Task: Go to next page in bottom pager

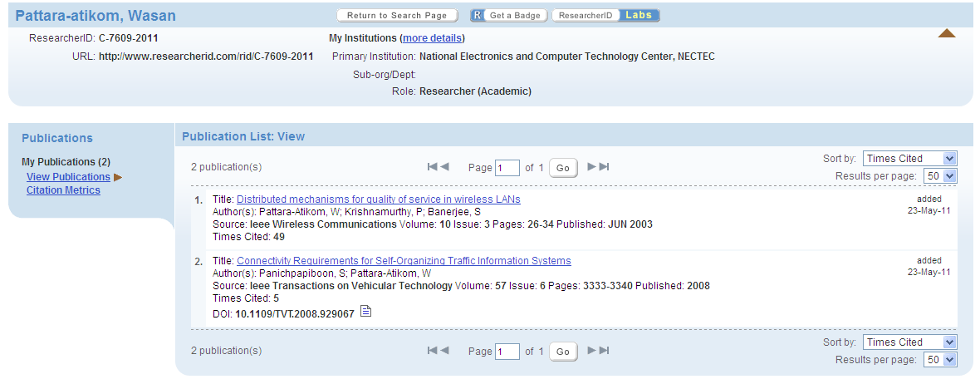Action: [x=592, y=350]
